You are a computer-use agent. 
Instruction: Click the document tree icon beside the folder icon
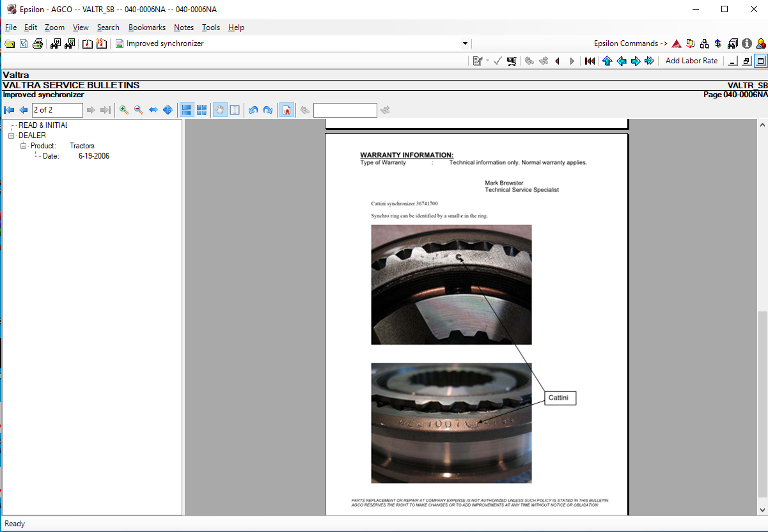point(24,43)
